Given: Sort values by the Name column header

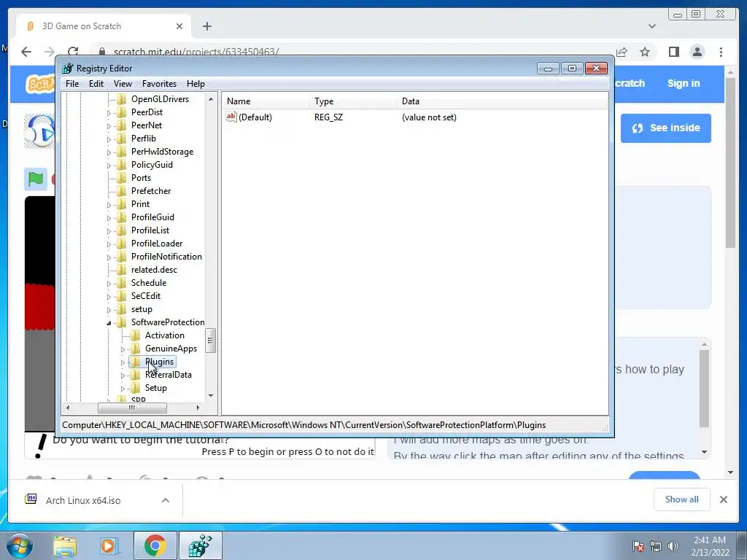Looking at the screenshot, I should click(x=266, y=101).
